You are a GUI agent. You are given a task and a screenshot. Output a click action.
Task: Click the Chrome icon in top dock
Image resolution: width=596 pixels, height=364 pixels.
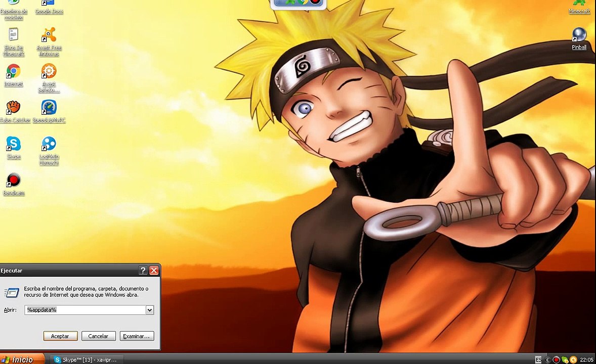(x=303, y=2)
